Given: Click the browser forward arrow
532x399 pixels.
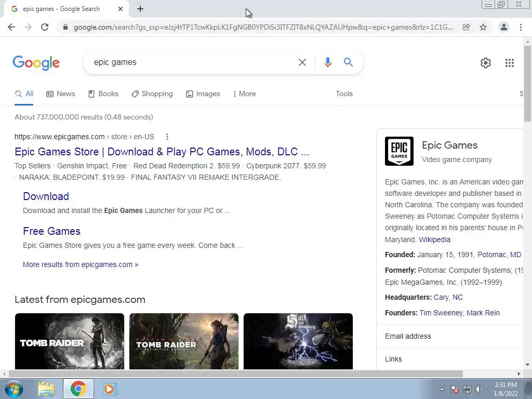Looking at the screenshot, I should (28, 27).
